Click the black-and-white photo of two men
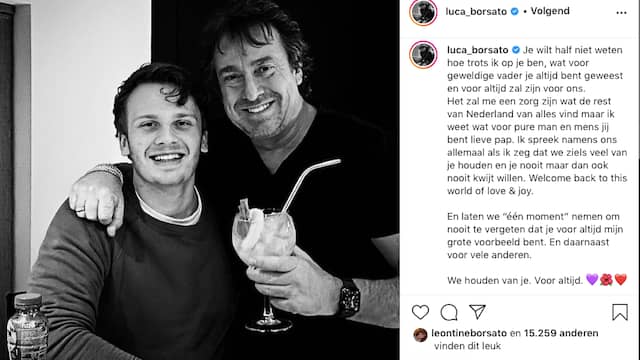The height and width of the screenshot is (360, 640). [200, 180]
